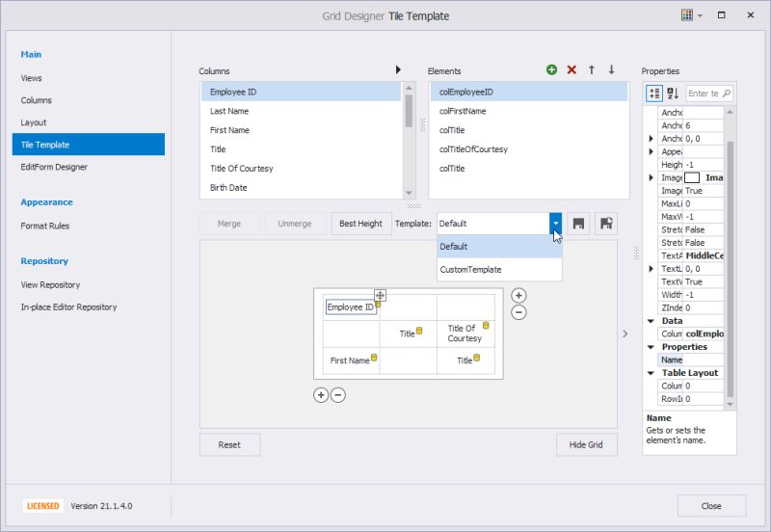Screen dimensions: 771x532
Task: Expand the side panel chevron right of designer
Action: [x=625, y=333]
